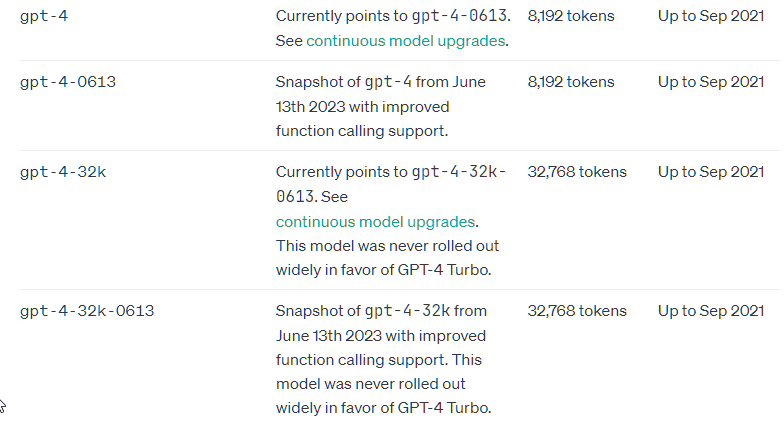Viewport: 784px width, 421px height.
Task: Click the inline code gpt-4-0613 in description
Action: tap(460, 16)
